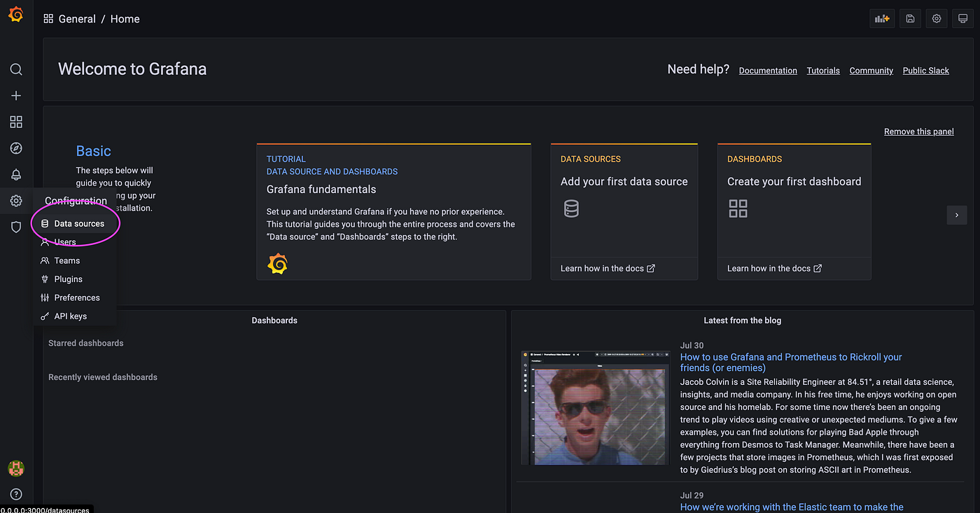980x513 pixels.
Task: Select Preferences in Configuration menu
Action: click(74, 297)
